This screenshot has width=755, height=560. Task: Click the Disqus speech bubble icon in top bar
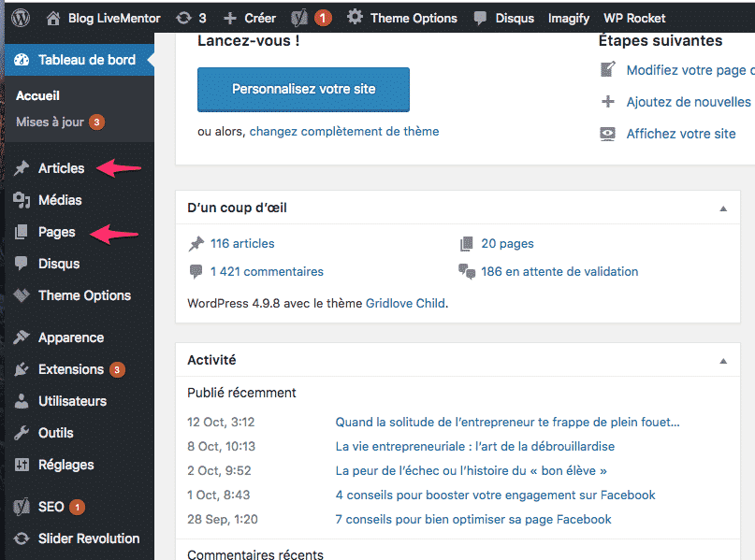[x=480, y=18]
